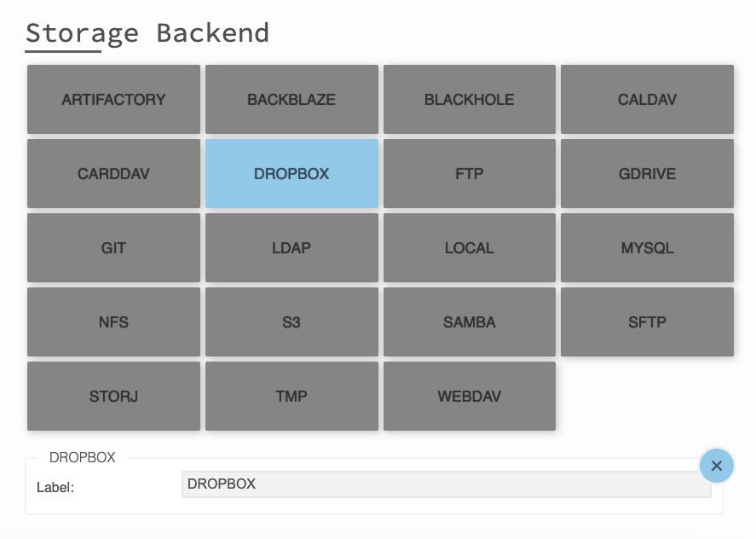Switch storage to S3
The height and width of the screenshot is (539, 756).
pos(291,322)
